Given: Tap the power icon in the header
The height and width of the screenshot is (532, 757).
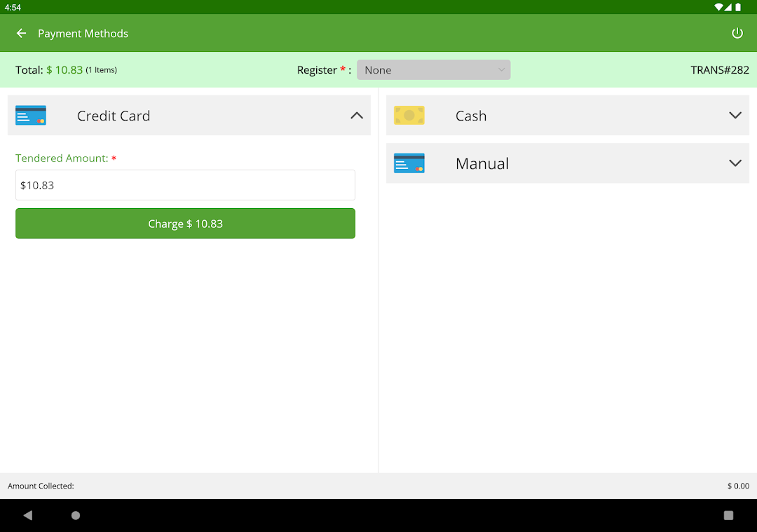Looking at the screenshot, I should tap(737, 34).
